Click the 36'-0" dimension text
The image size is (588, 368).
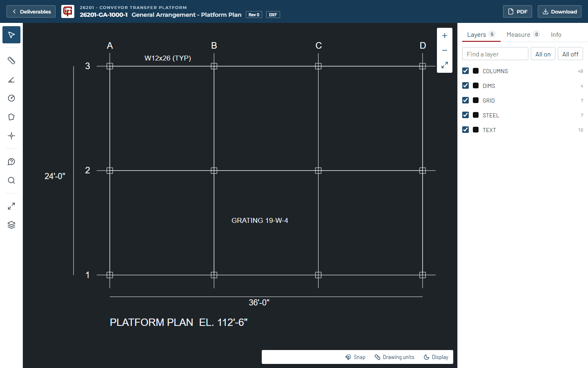click(259, 303)
